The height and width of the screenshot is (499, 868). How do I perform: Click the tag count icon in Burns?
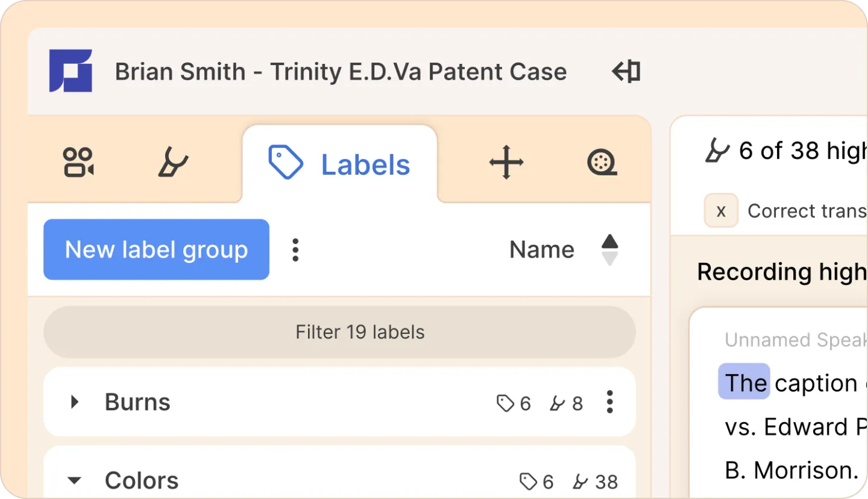coord(505,403)
